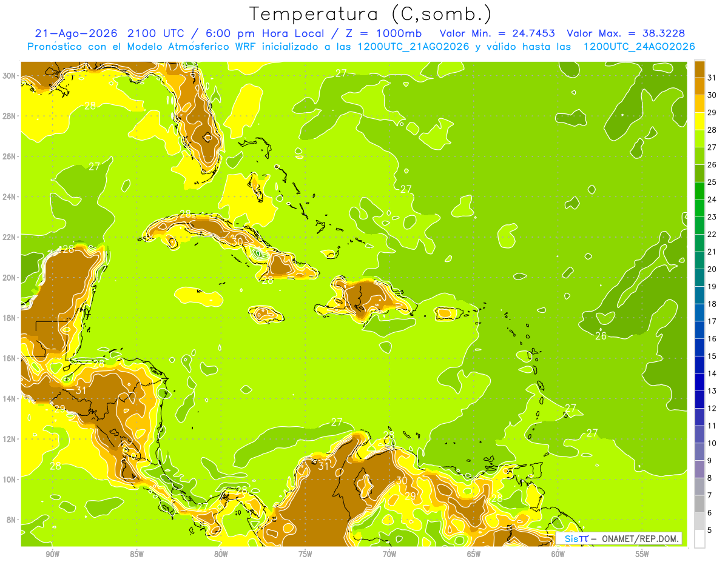The height and width of the screenshot is (562, 728).
Task: Click the '24N' latitude axis label
Action: [x=10, y=197]
